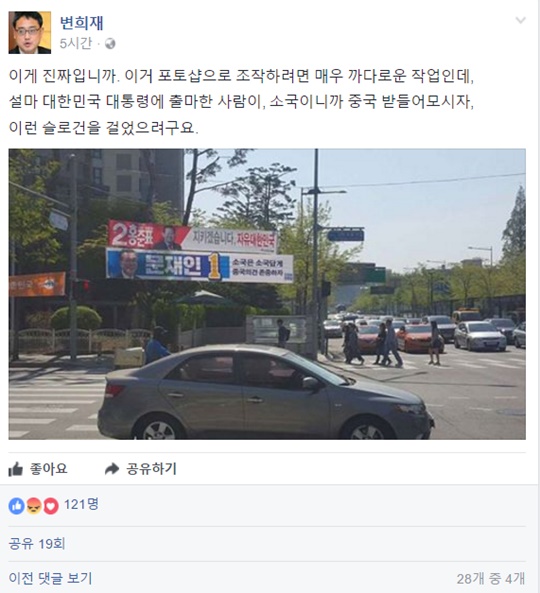Viewport: 540px width, 593px height.
Task: Open the post options chevron menu
Action: [x=520, y=20]
